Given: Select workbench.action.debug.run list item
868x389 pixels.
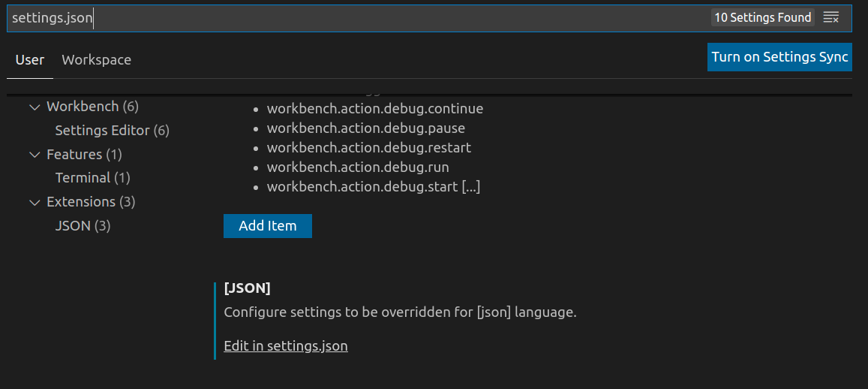Looking at the screenshot, I should tap(358, 167).
